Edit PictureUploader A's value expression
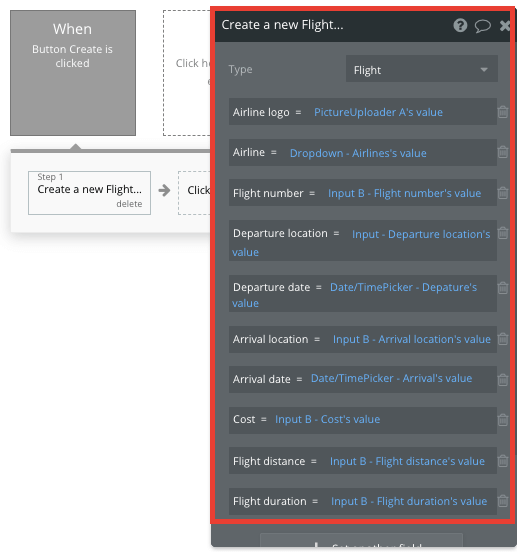The width and height of the screenshot is (517, 552). [378, 112]
